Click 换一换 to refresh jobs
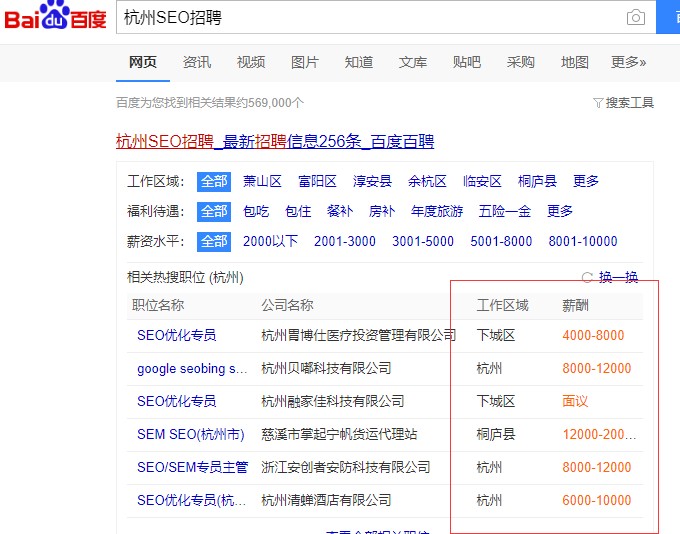Image resolution: width=680 pixels, height=534 pixels. coord(618,277)
